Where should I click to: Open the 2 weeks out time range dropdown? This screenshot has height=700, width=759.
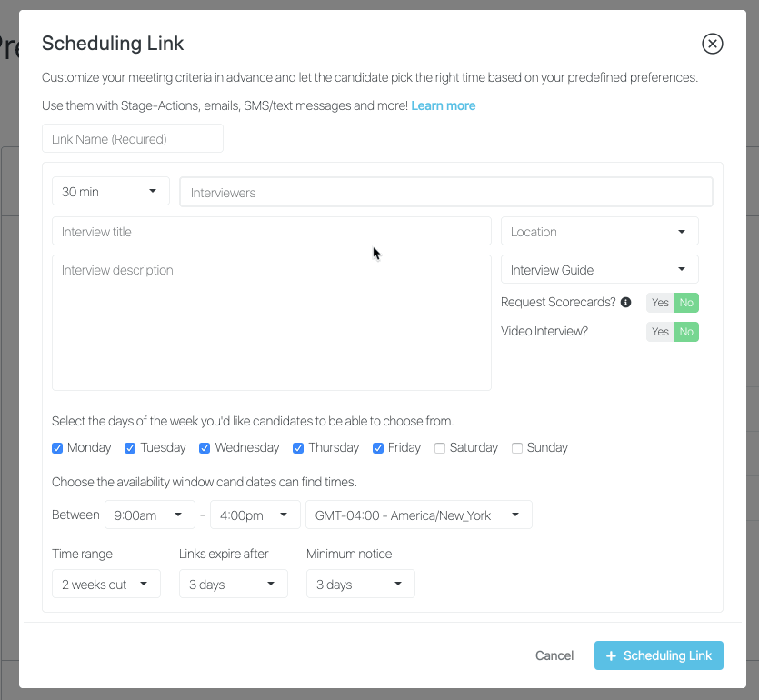click(x=106, y=584)
